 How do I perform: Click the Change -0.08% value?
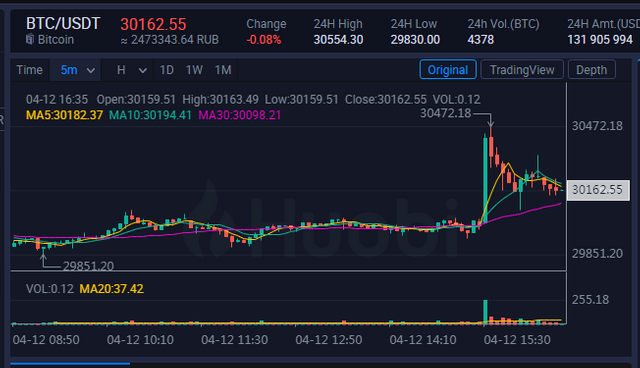point(264,40)
